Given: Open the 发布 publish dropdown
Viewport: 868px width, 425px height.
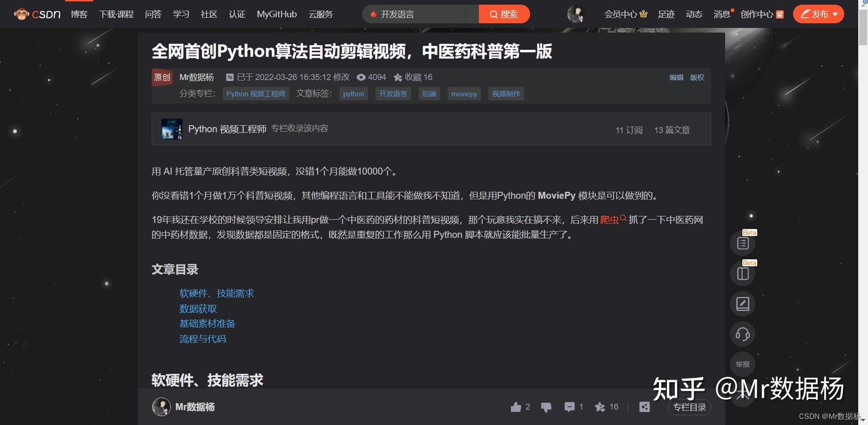Looking at the screenshot, I should [818, 14].
